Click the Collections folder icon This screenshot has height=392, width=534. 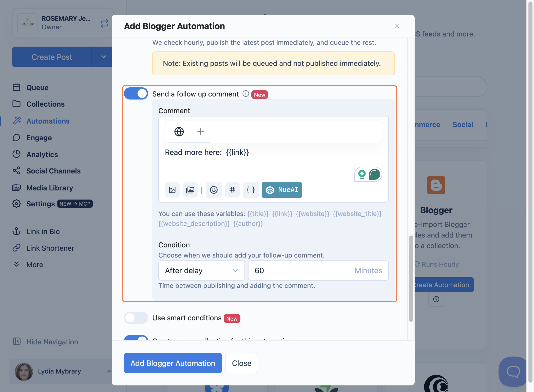tap(16, 104)
